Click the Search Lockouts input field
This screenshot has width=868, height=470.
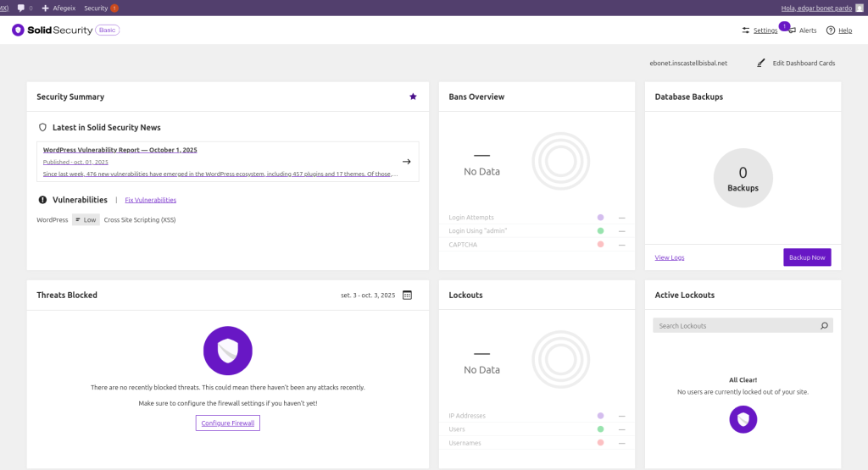733,326
